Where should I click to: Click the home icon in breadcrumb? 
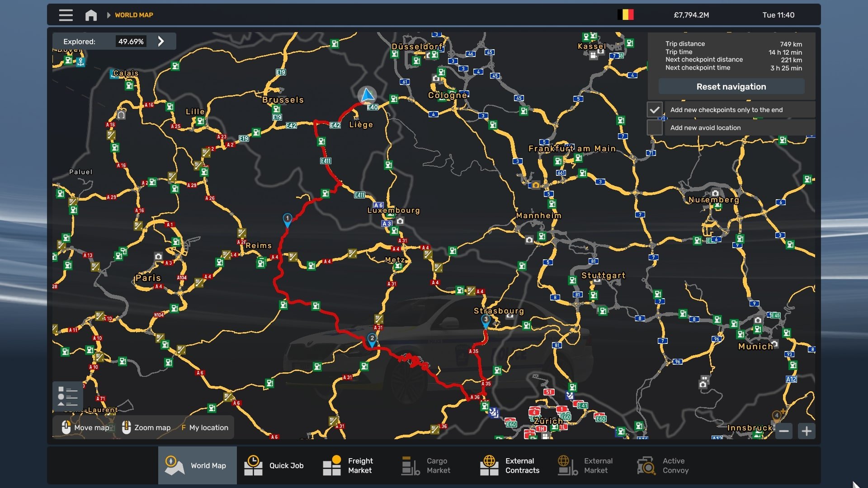tap(91, 15)
